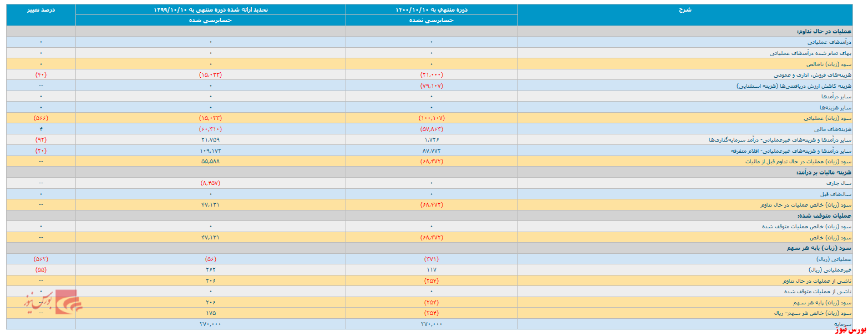Click '۴۷,۱۳۱' in continuing operations net row

coord(210,205)
